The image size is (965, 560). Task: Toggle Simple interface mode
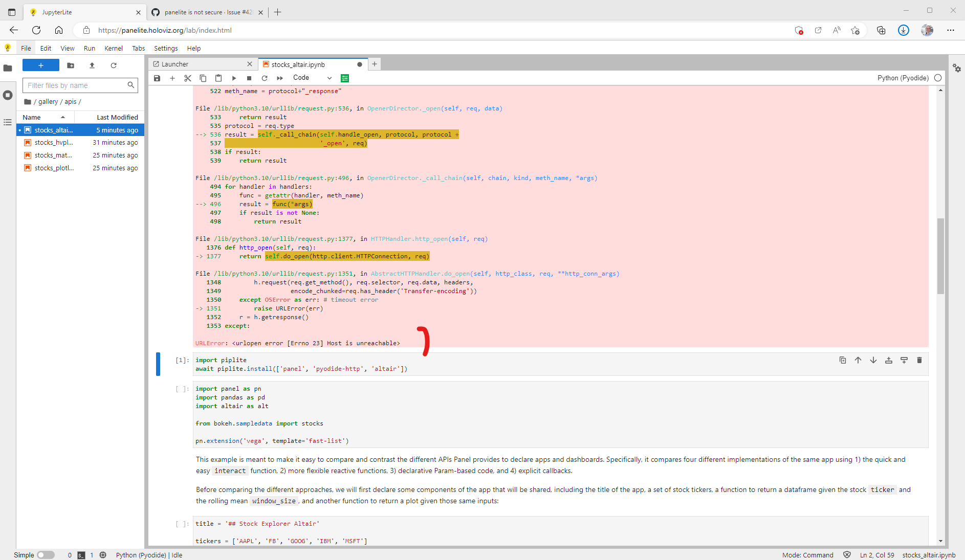click(x=46, y=555)
